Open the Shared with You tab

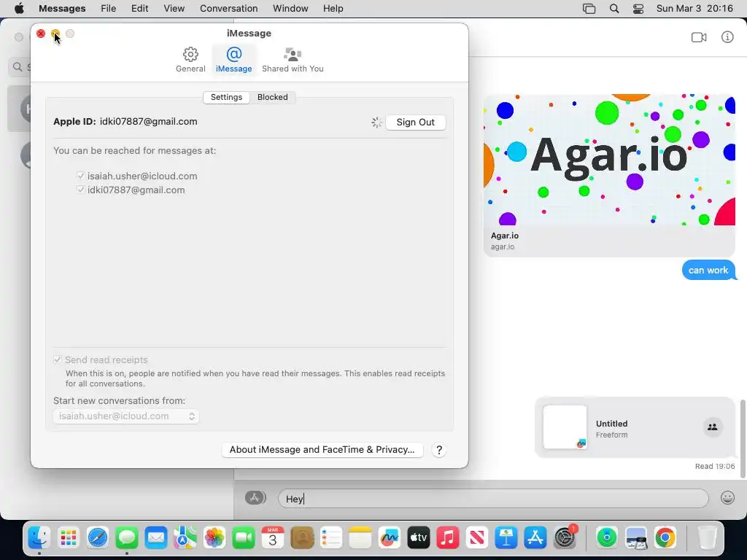pos(293,60)
